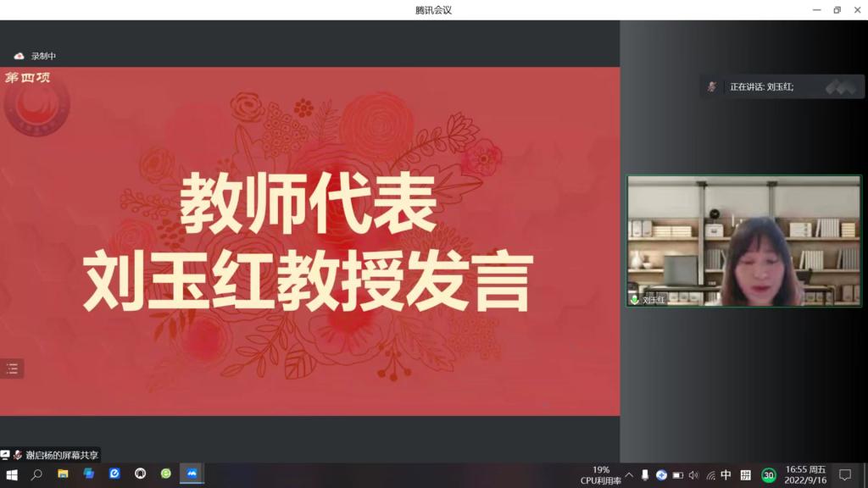Image resolution: width=868 pixels, height=488 pixels.
Task: Open the Windows notification center
Action: [844, 475]
